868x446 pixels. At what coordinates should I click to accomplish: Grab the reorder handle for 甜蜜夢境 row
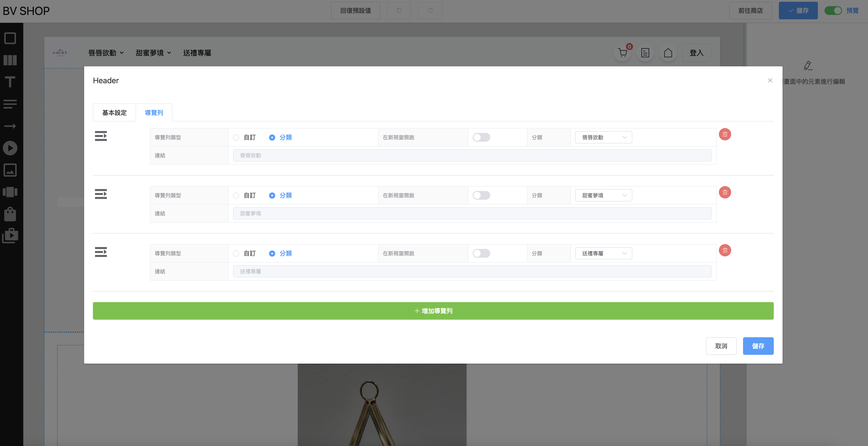point(101,194)
